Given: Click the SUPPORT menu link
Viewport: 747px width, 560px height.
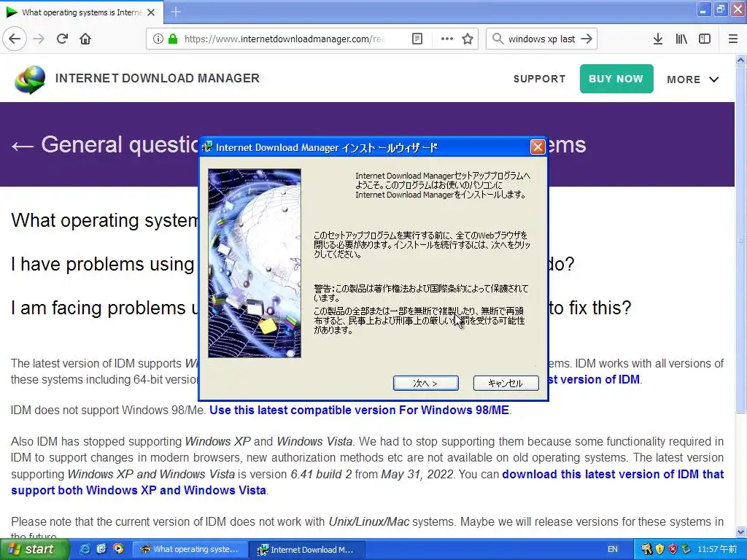Looking at the screenshot, I should (539, 79).
